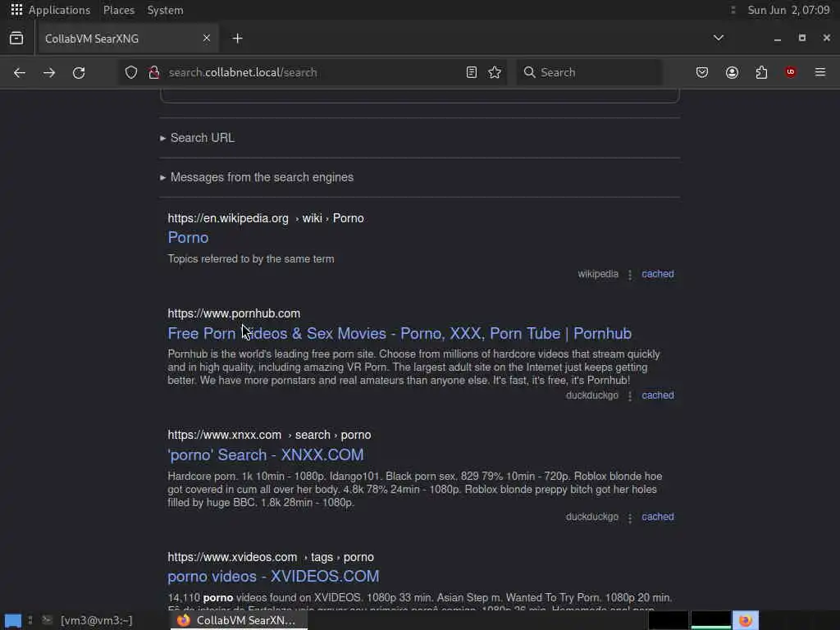Open the Applications grid icon
The height and width of the screenshot is (630, 840).
(x=16, y=10)
